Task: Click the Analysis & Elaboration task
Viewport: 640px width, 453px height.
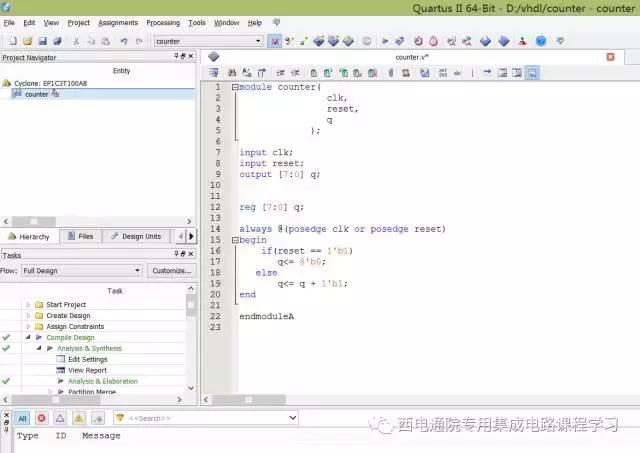Action: tap(103, 381)
